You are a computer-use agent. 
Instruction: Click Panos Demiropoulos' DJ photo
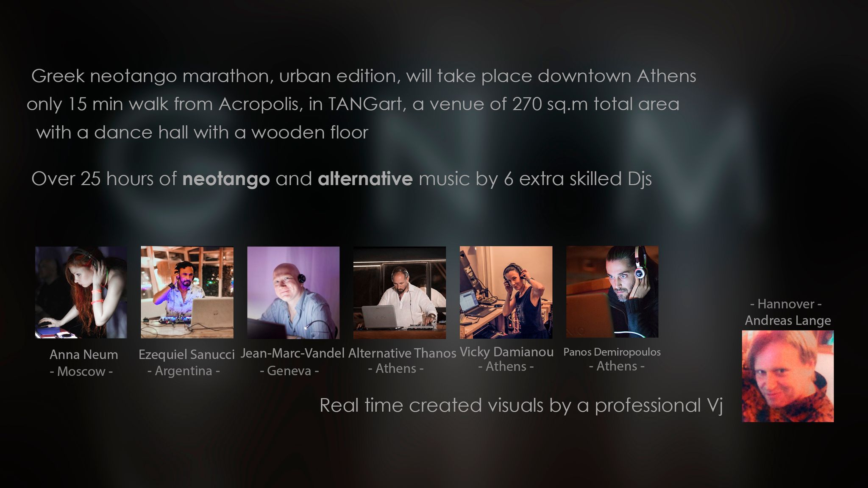click(x=612, y=292)
